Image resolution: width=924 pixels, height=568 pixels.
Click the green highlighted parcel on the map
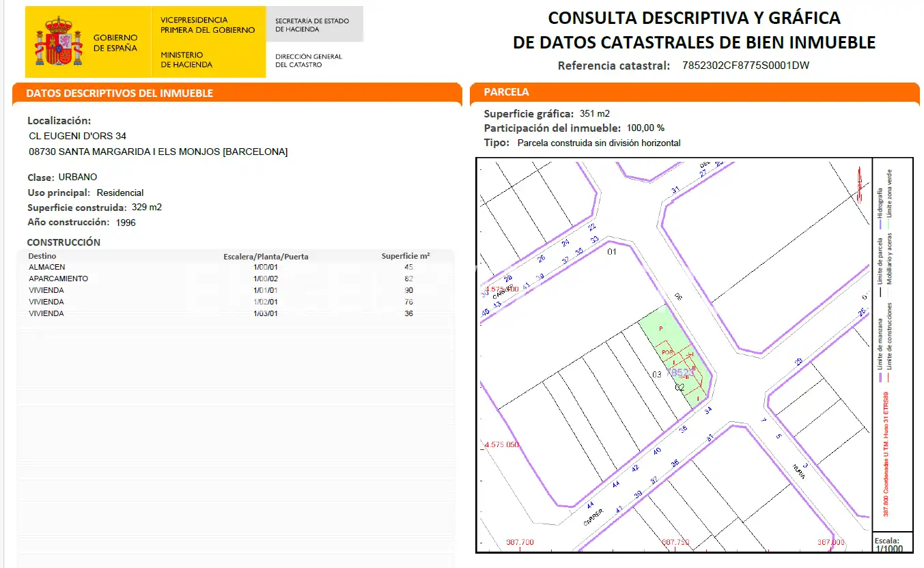tap(677, 357)
